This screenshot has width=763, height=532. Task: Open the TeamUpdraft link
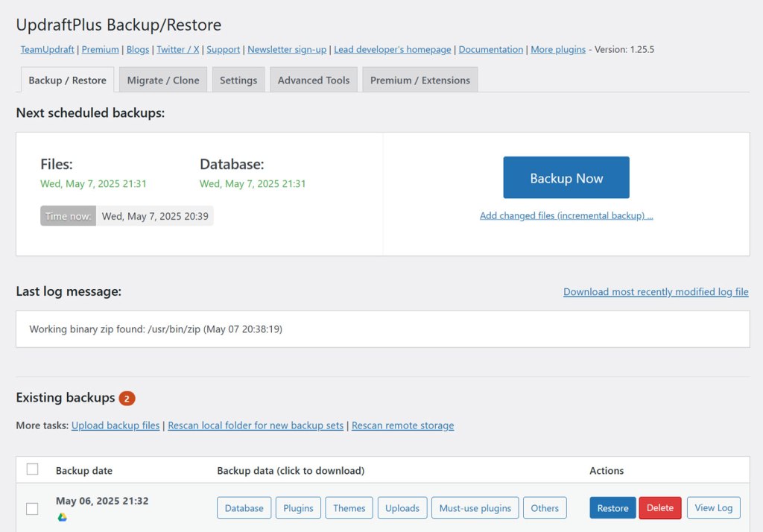click(47, 50)
